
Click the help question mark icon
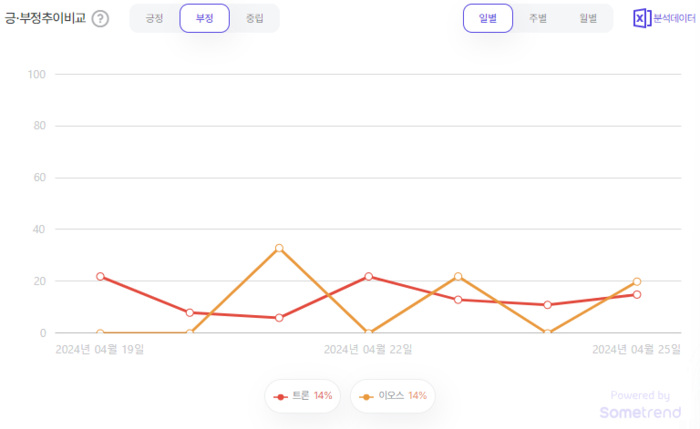(100, 19)
